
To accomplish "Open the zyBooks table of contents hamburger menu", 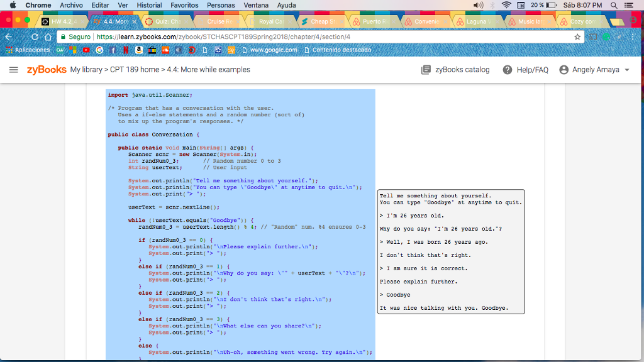I will click(14, 70).
